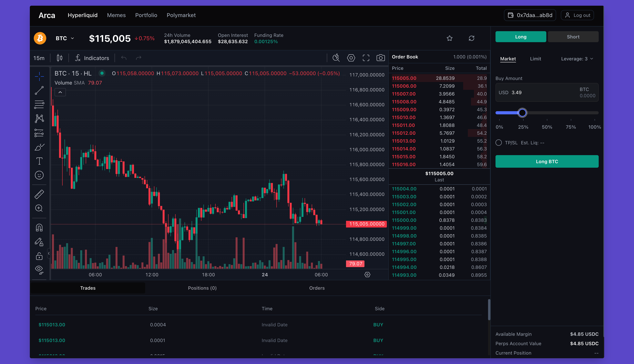Select the text annotation tool
This screenshot has height=364, width=634.
point(39,161)
